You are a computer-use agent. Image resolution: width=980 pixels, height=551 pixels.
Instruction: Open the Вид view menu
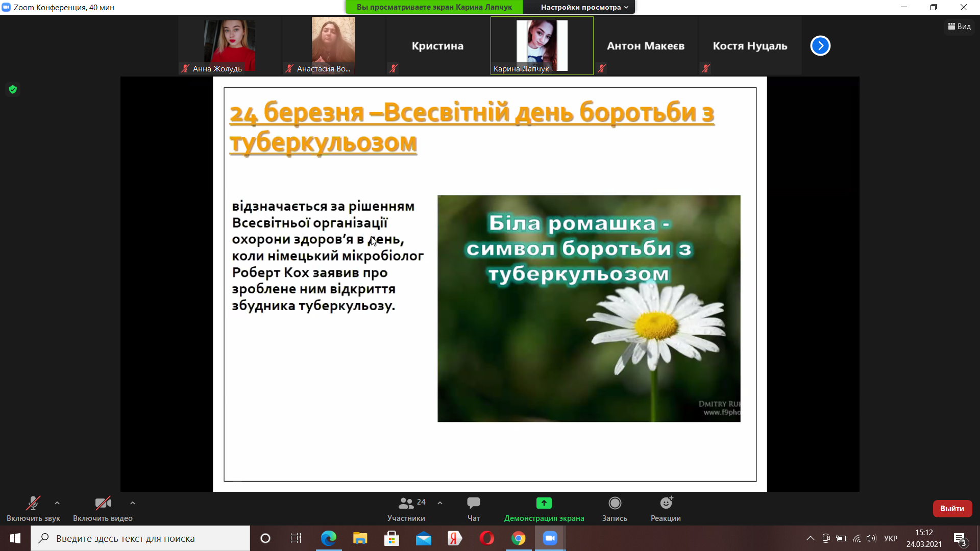960,27
